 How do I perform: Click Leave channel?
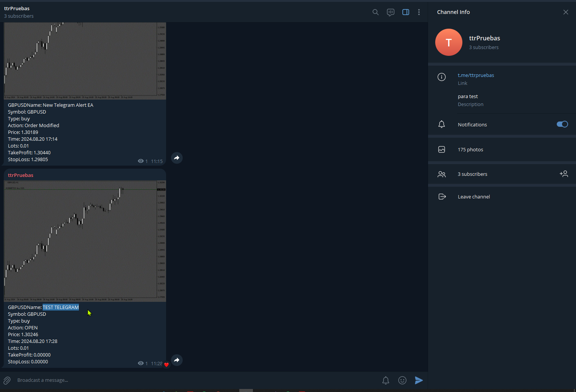502,197
